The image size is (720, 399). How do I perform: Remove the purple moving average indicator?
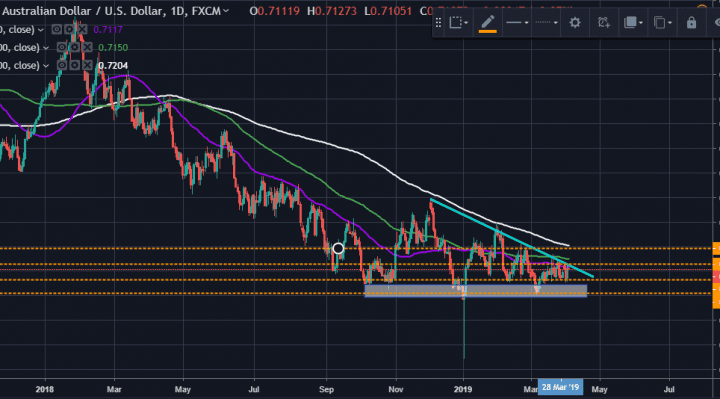click(82, 29)
